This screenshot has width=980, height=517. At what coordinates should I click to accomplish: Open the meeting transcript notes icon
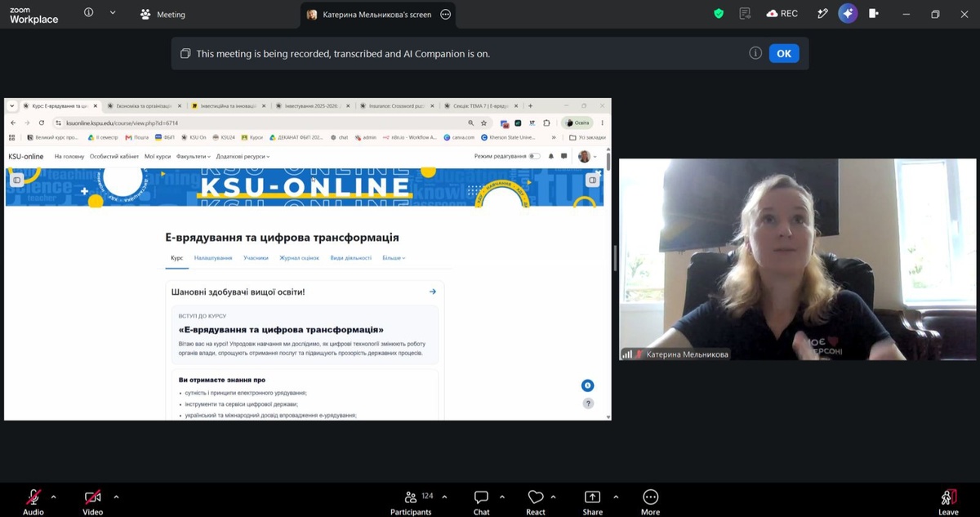click(x=745, y=14)
